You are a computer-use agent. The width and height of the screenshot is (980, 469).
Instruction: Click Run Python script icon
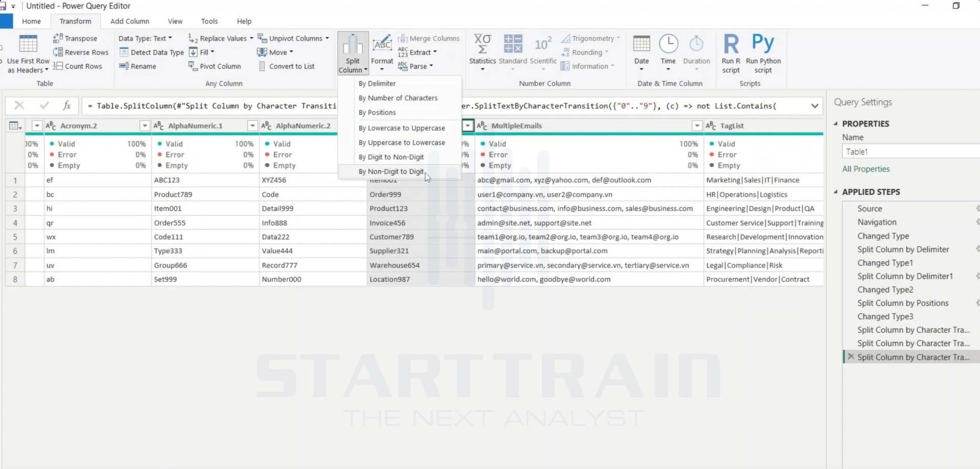tap(763, 43)
